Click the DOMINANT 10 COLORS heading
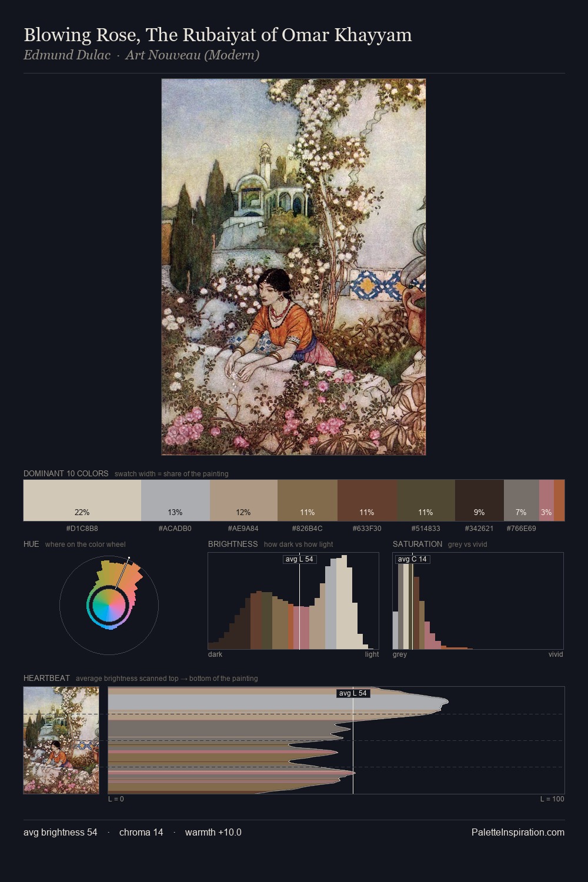The image size is (588, 882). click(x=66, y=473)
